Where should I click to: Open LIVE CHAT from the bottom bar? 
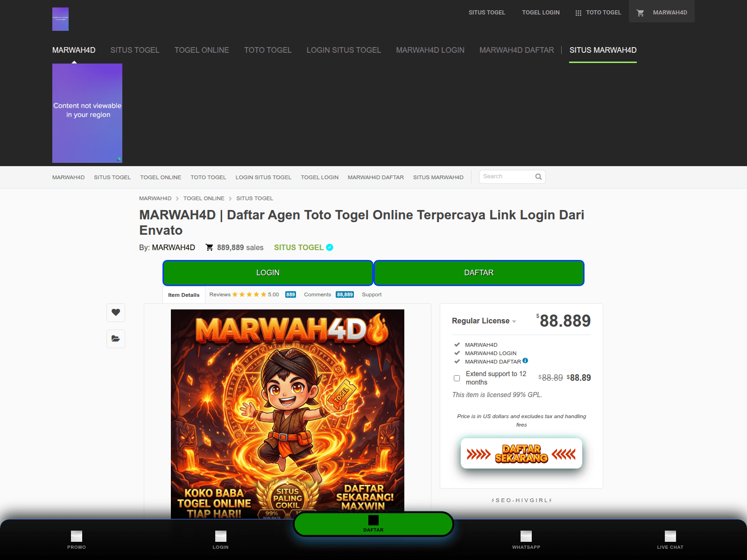pyautogui.click(x=670, y=540)
